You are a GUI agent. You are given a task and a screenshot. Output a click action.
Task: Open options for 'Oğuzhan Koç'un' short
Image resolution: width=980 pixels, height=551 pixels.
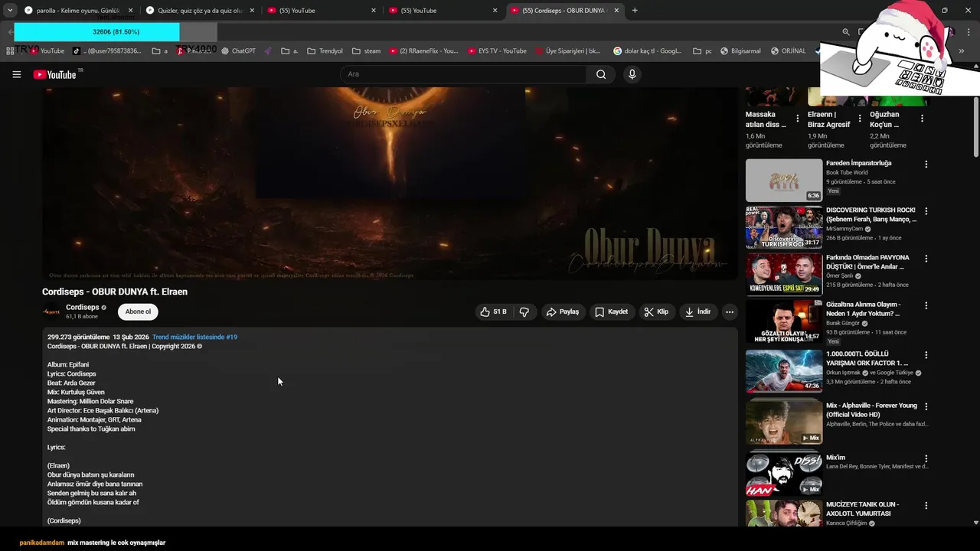[922, 119]
